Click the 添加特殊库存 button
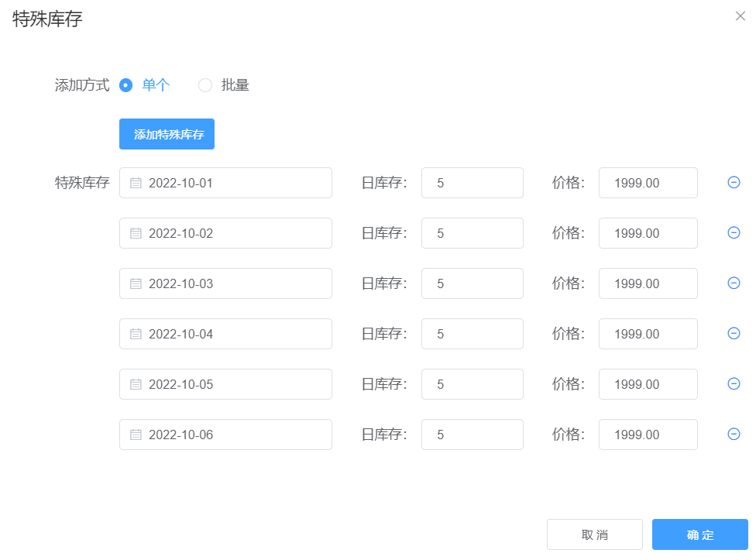 pyautogui.click(x=167, y=134)
